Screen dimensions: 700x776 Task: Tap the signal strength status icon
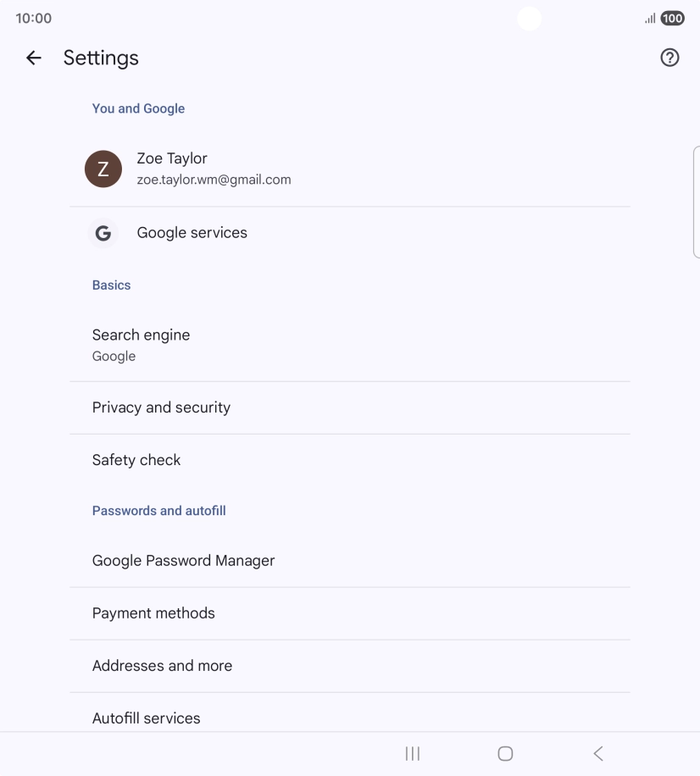[650, 19]
